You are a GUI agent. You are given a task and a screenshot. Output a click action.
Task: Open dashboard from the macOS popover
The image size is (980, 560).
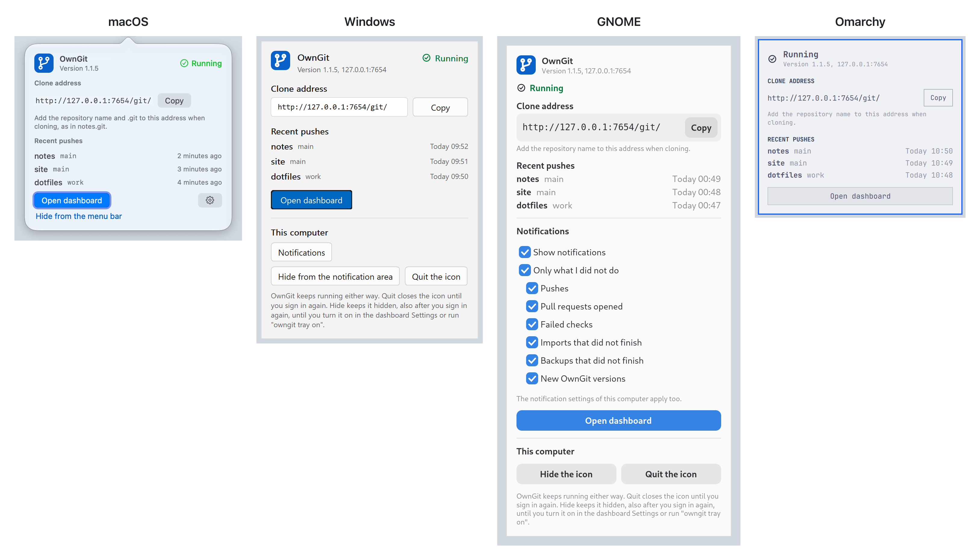[72, 200]
